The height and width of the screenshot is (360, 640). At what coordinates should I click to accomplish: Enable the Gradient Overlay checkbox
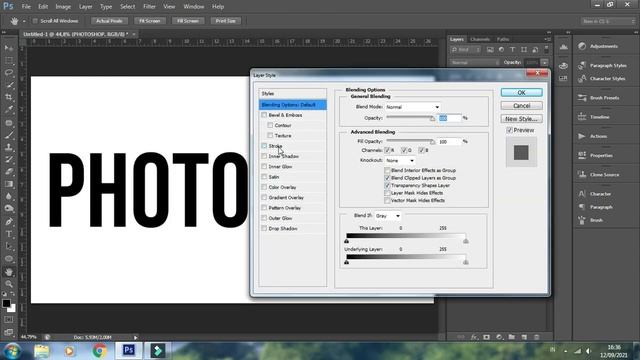coord(264,197)
